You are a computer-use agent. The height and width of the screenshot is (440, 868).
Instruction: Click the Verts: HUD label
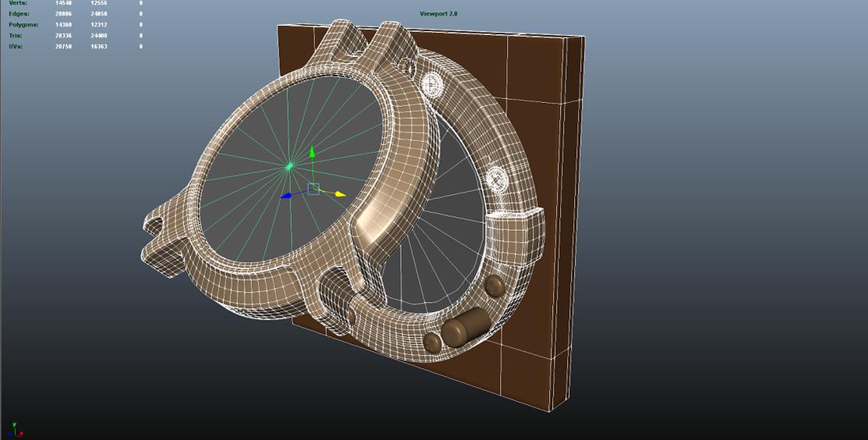[x=18, y=3]
